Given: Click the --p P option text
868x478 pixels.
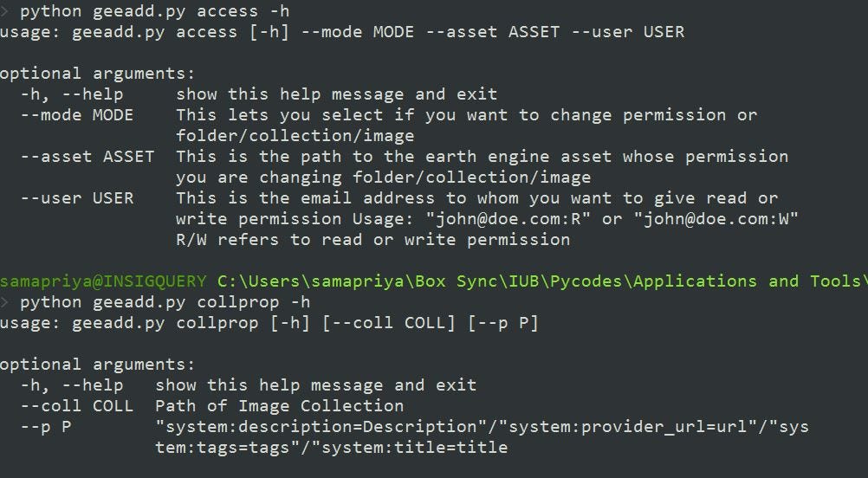Looking at the screenshot, I should tap(46, 427).
